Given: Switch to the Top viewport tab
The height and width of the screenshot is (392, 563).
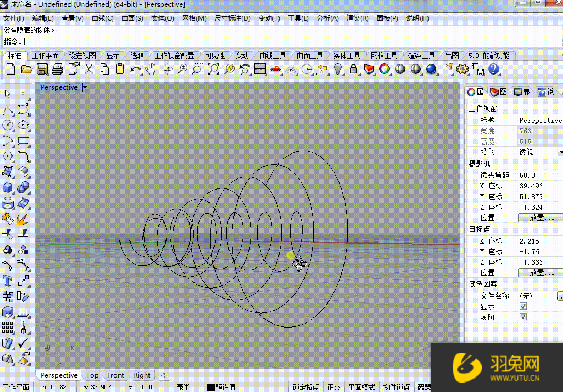Looking at the screenshot, I should coord(92,375).
